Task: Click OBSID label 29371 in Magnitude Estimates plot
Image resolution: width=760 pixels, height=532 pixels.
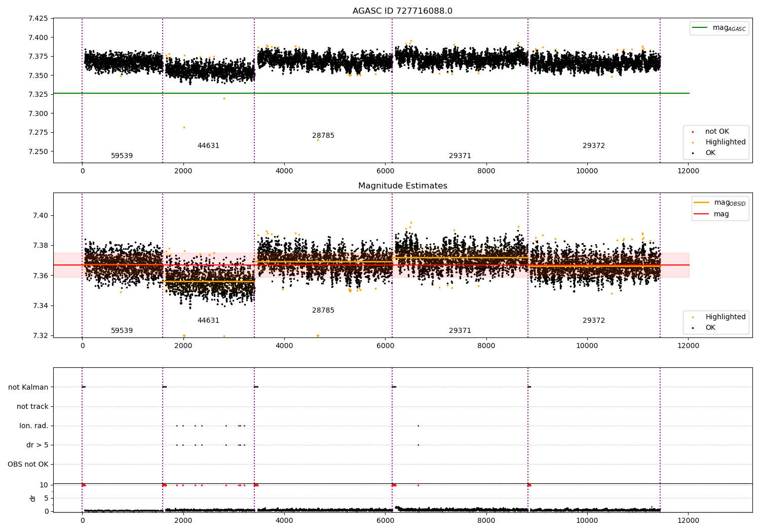Action: click(460, 331)
